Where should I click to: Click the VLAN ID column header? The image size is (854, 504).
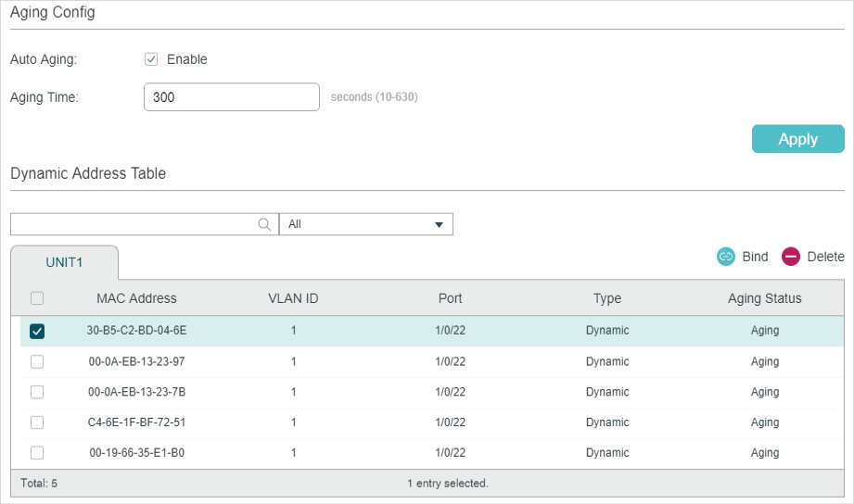coord(293,298)
